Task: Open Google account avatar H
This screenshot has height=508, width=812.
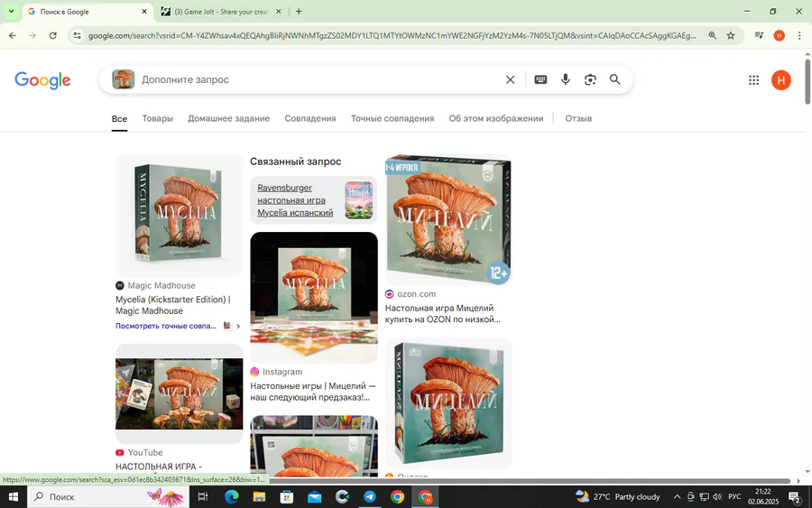Action: tap(781, 79)
